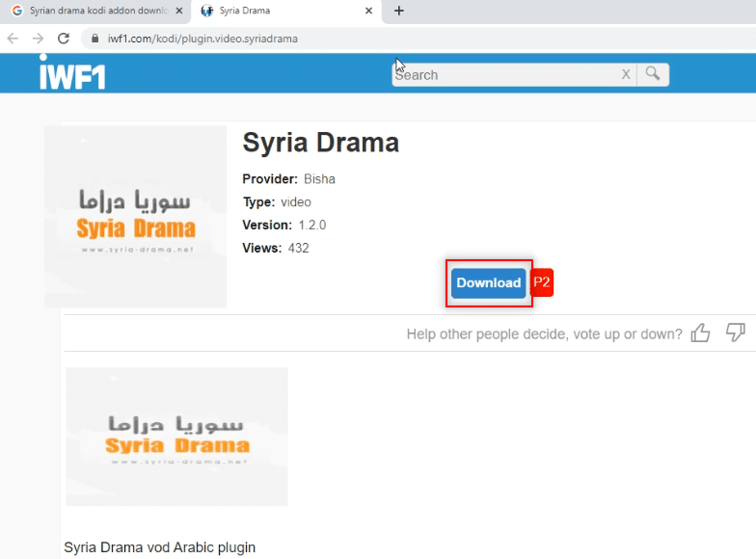Click the address bar URL iwf1.com/kodi
The height and width of the screenshot is (559, 756).
pos(202,39)
